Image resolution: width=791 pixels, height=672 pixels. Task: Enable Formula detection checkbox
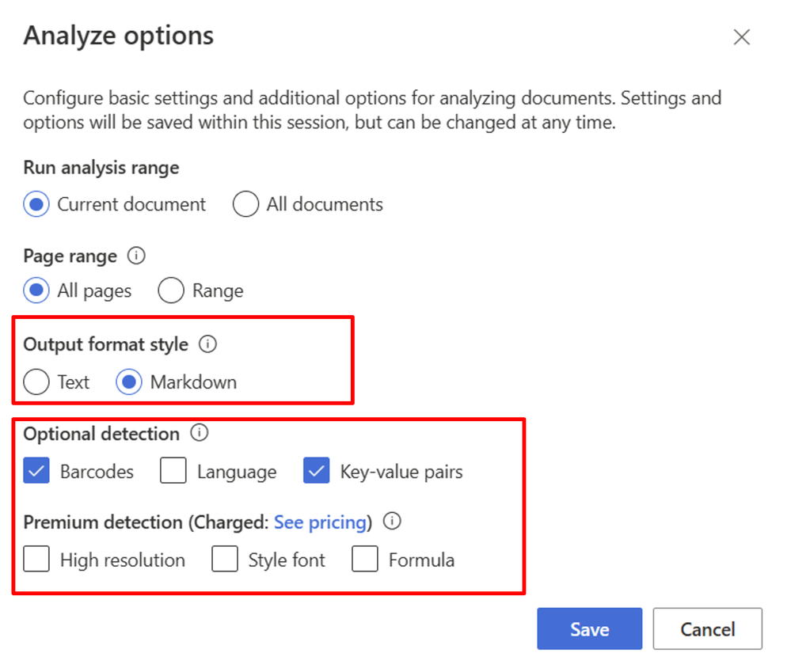365,560
